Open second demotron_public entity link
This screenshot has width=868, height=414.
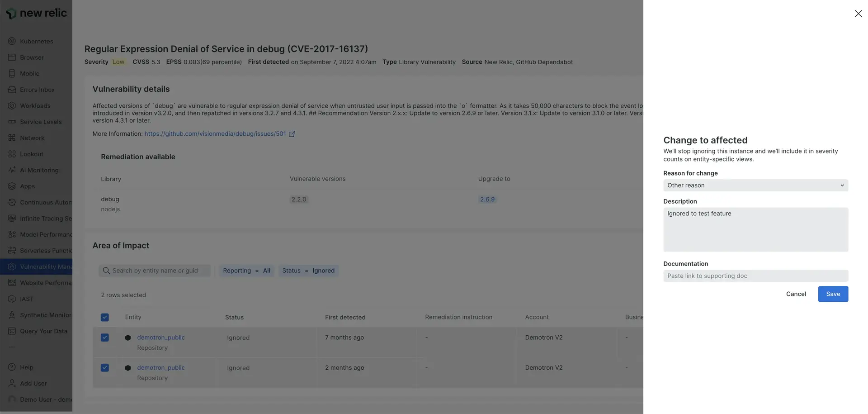click(x=161, y=368)
